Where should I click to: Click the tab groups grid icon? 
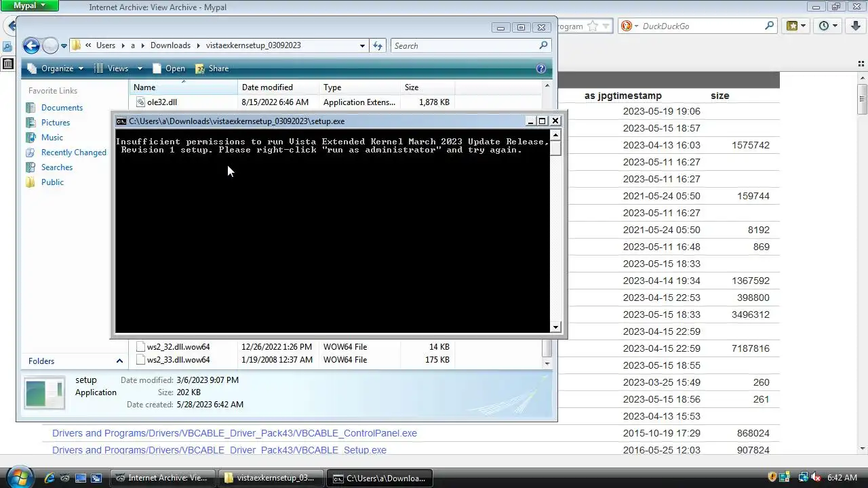coord(861,63)
